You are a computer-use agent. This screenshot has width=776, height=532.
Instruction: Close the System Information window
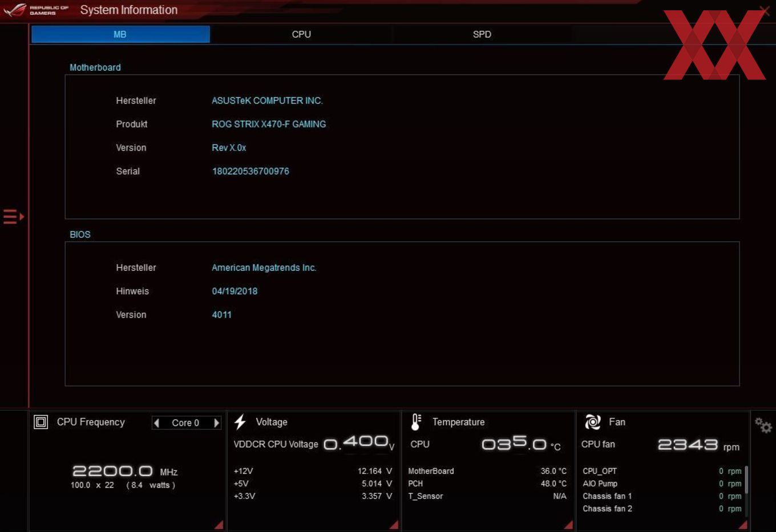click(765, 10)
